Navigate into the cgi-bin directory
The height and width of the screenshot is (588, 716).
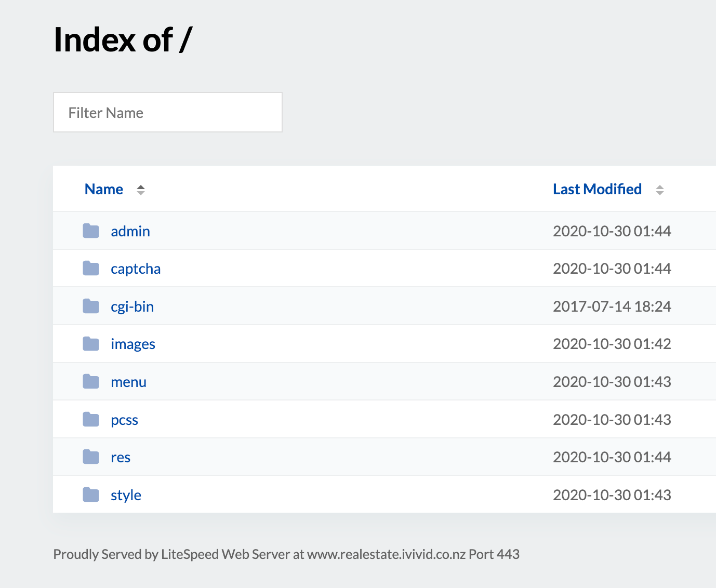click(132, 306)
